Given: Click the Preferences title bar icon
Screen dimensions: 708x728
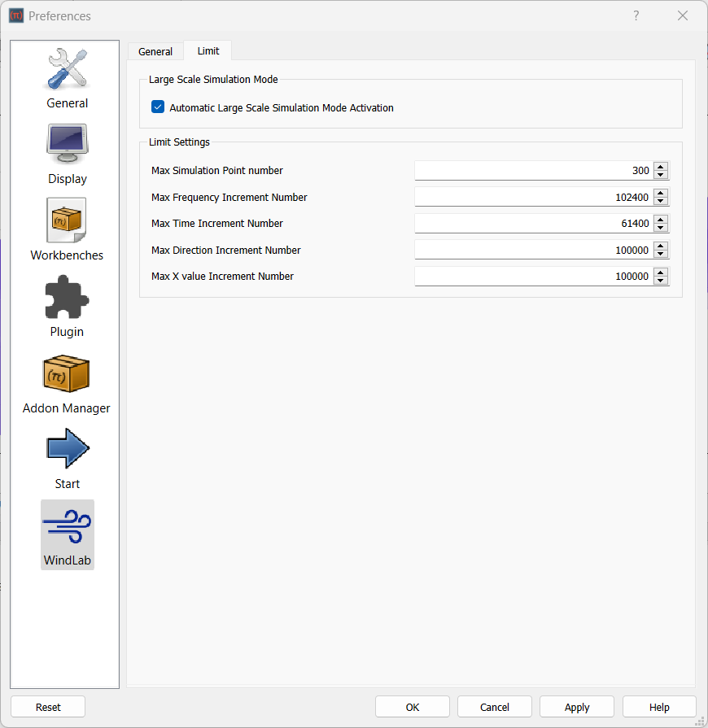Looking at the screenshot, I should coord(15,15).
